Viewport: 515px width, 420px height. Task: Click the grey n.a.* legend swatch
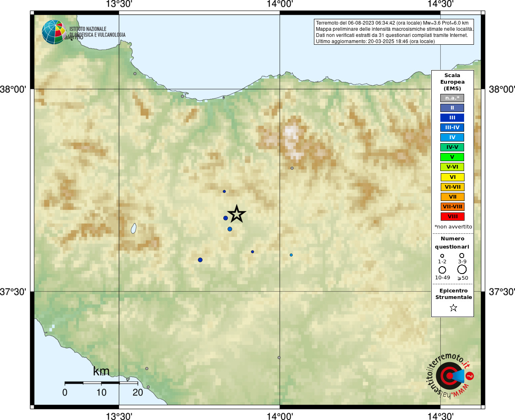[452, 98]
